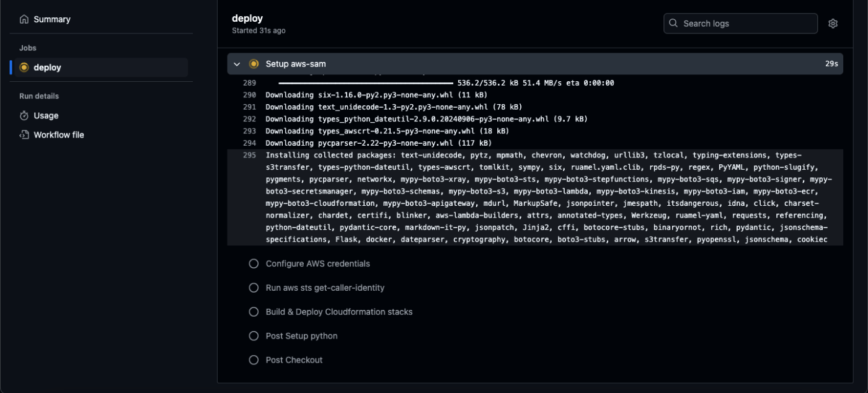Viewport: 868px width, 393px height.
Task: Select log line number 292
Action: [x=249, y=119]
